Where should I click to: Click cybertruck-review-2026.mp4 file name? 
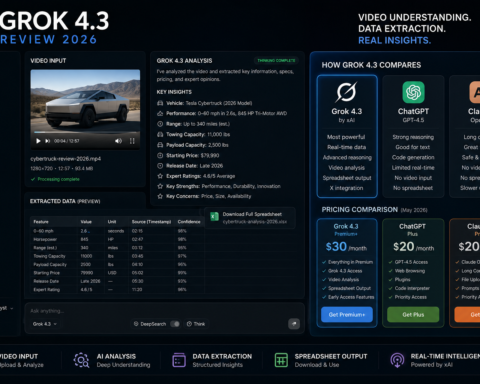tap(66, 159)
